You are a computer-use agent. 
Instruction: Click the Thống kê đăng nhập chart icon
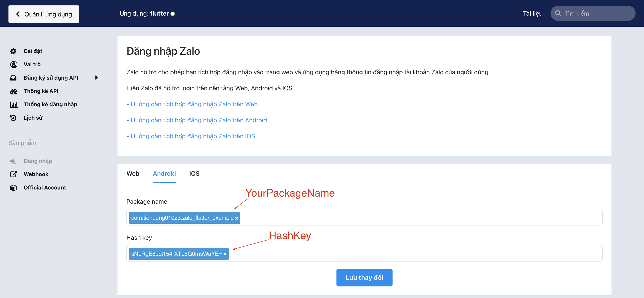(x=14, y=105)
